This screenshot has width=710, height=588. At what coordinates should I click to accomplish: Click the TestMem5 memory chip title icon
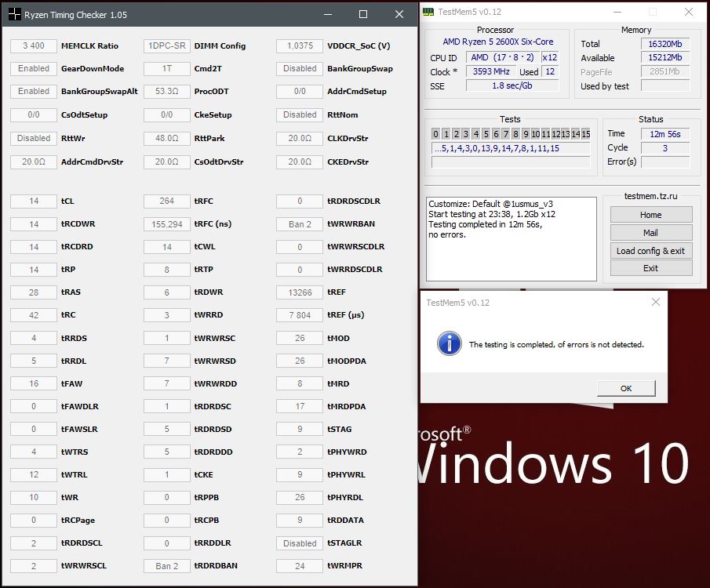428,12
